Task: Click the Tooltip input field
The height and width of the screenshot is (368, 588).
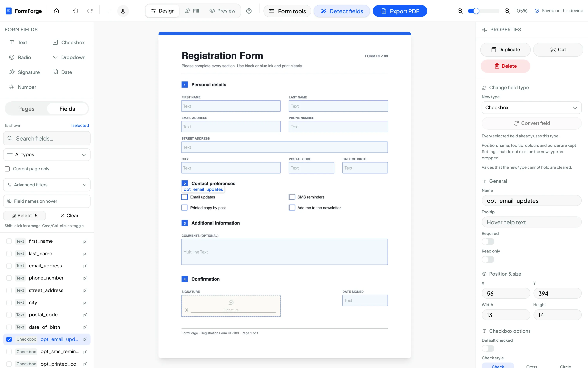Action: tap(532, 222)
